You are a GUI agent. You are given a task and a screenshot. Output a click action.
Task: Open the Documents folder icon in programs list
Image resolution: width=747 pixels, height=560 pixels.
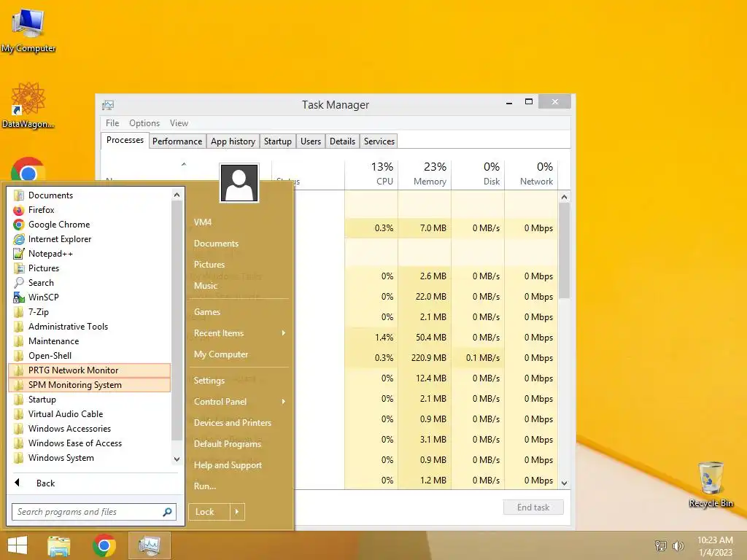[18, 195]
